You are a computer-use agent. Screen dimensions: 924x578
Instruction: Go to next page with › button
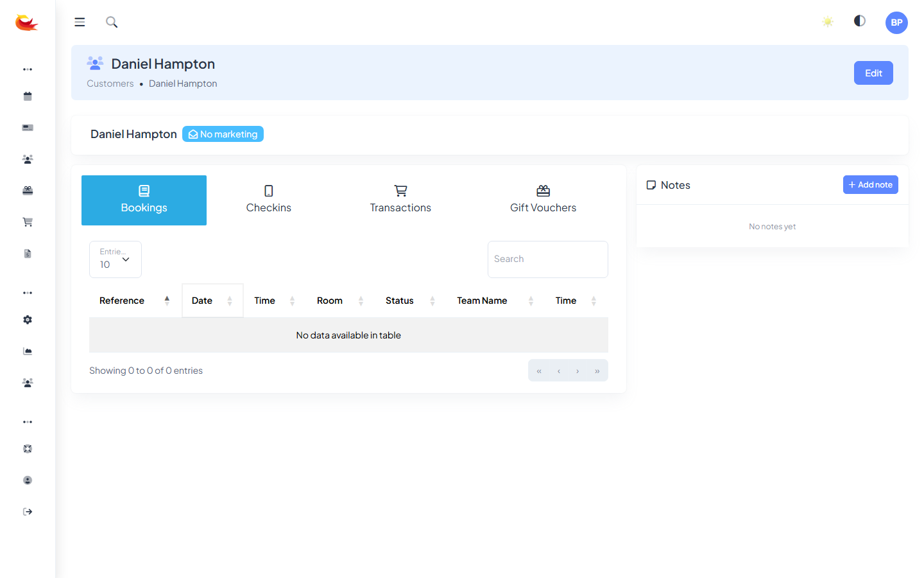(x=577, y=371)
